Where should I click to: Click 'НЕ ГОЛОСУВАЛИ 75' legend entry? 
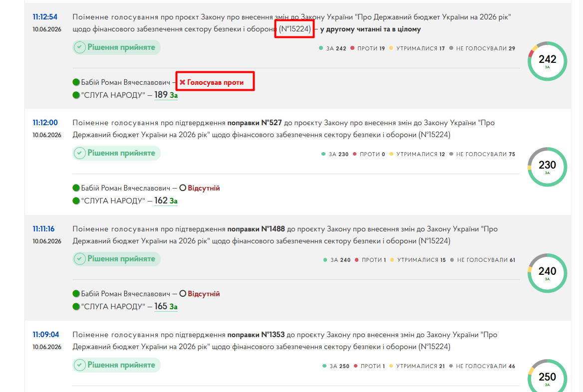482,154
